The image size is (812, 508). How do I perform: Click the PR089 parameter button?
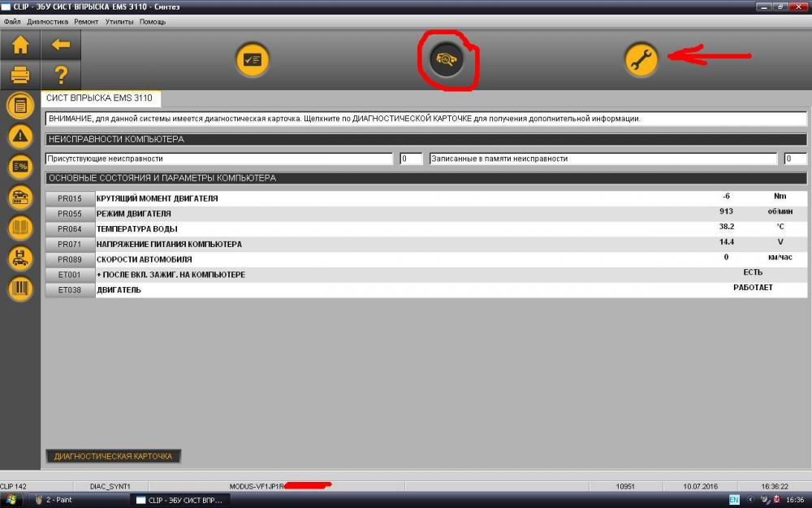click(x=70, y=259)
